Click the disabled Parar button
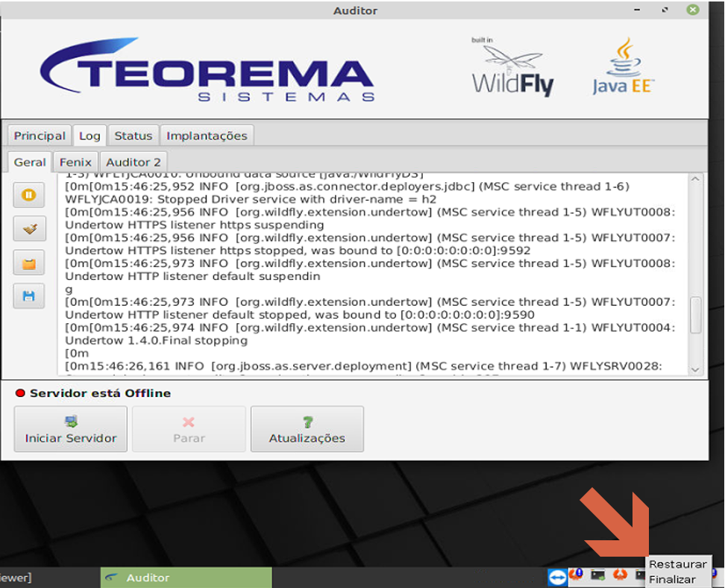This screenshot has height=588, width=725. point(189,429)
